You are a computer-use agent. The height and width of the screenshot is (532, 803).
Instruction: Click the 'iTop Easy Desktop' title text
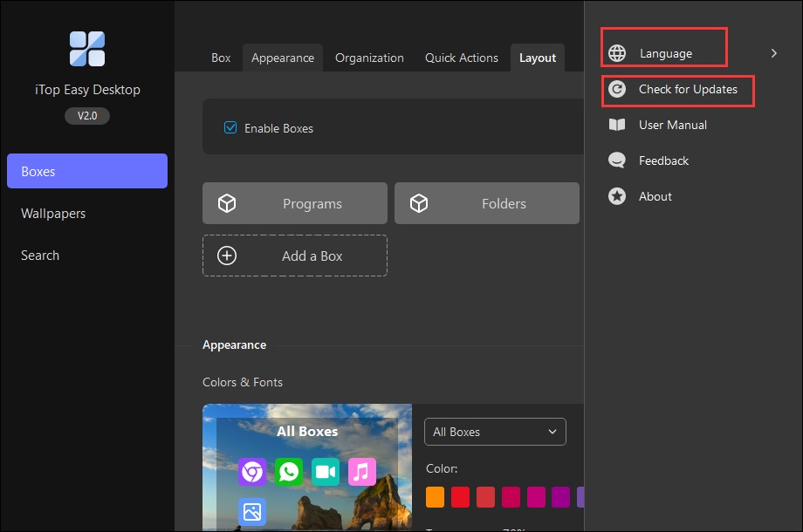(87, 90)
